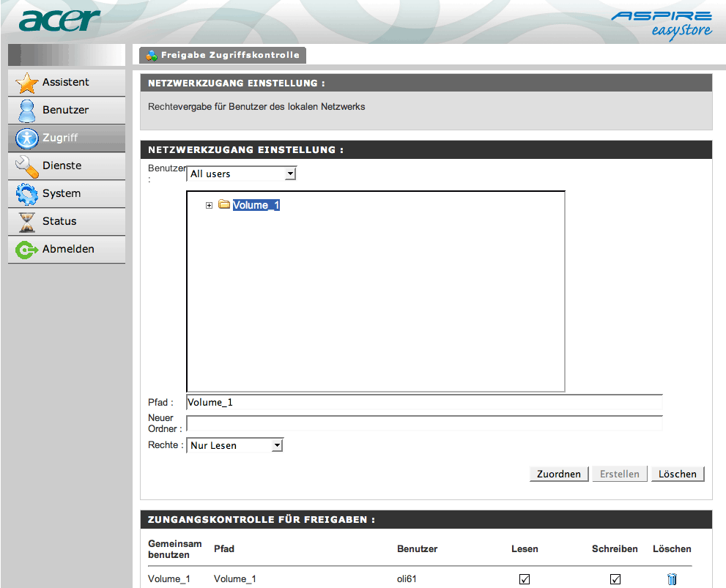726x588 pixels.
Task: Disable Schreiben permission for oli61
Action: pyautogui.click(x=615, y=578)
